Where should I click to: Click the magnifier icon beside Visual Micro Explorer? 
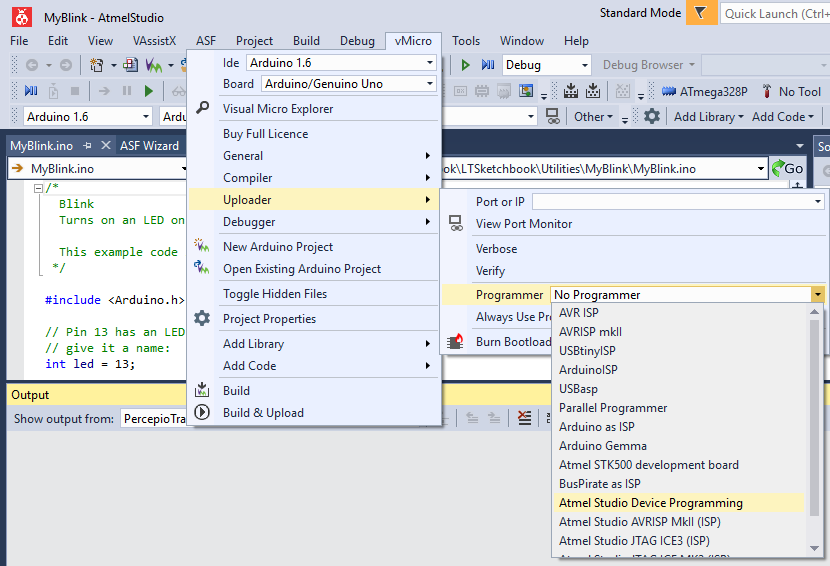[202, 107]
